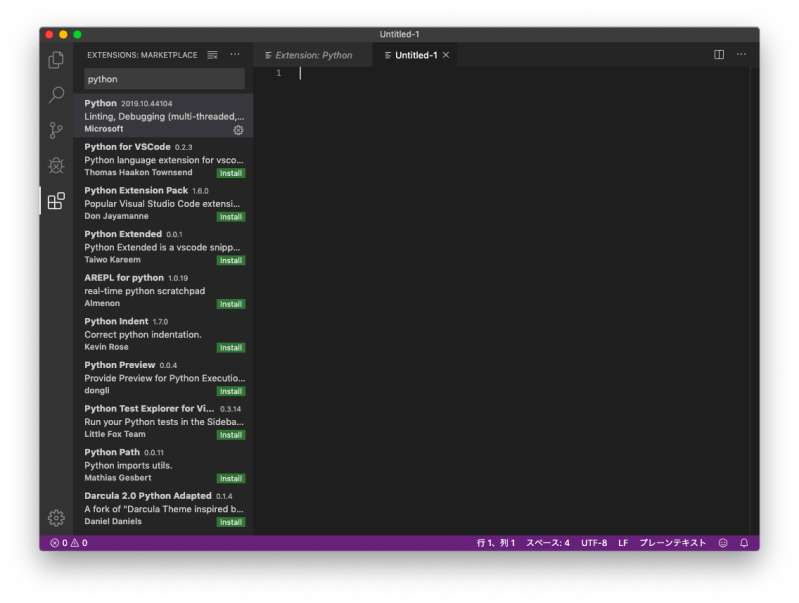The image size is (799, 603).
Task: Open the Debug view bug icon
Action: click(56, 165)
